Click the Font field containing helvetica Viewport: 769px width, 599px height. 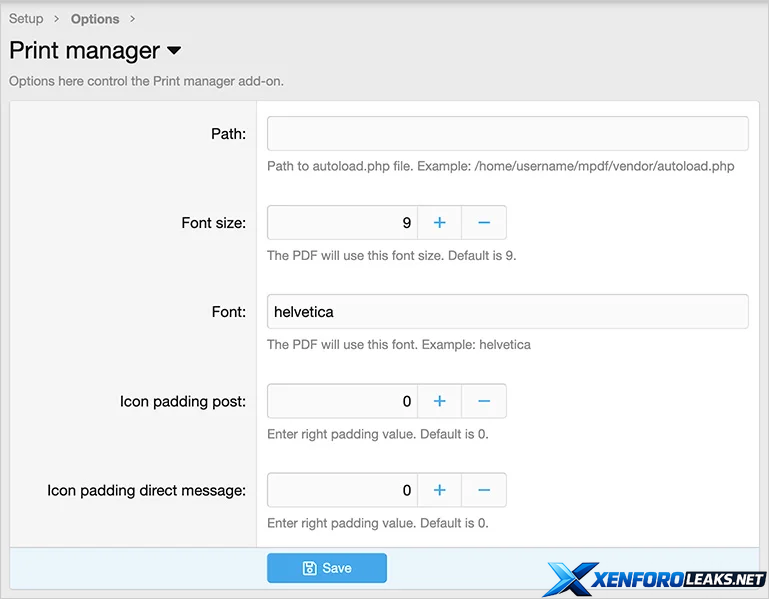507,312
